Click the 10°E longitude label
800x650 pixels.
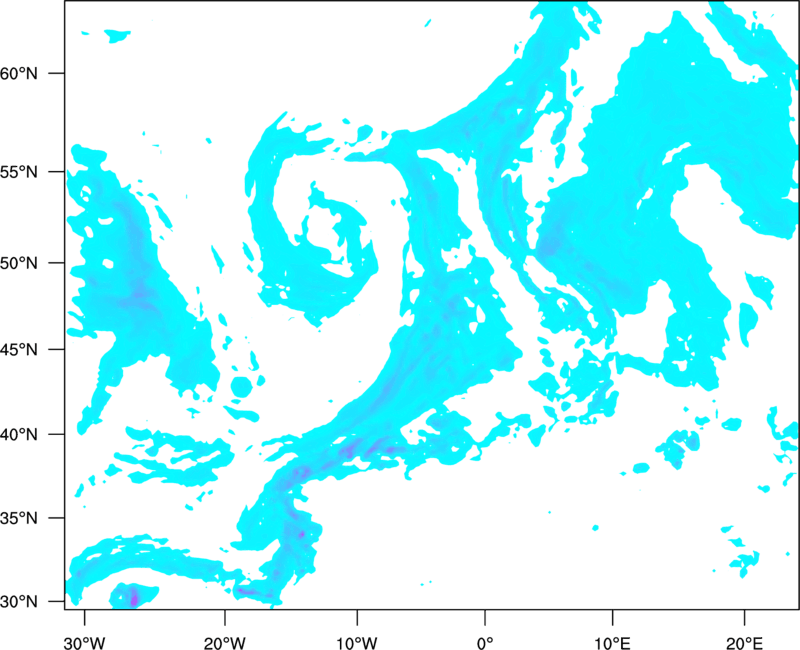point(612,643)
